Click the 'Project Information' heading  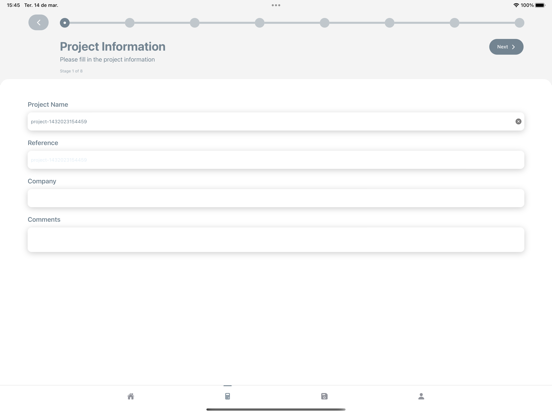(113, 46)
